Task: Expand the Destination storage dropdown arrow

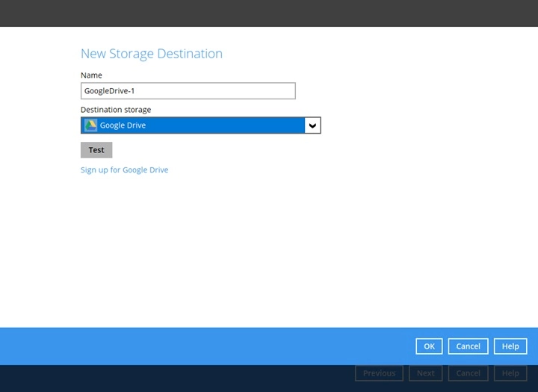Action: click(312, 125)
